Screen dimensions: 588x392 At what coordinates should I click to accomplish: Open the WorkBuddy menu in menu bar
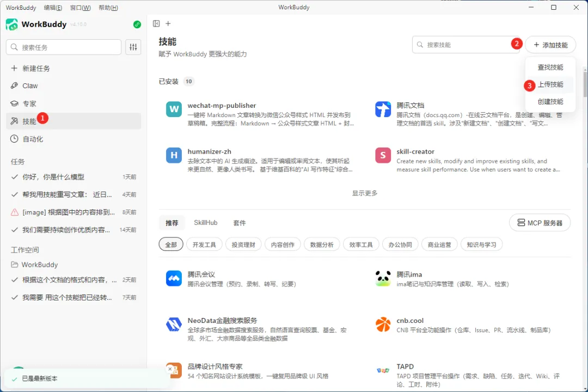(x=21, y=8)
